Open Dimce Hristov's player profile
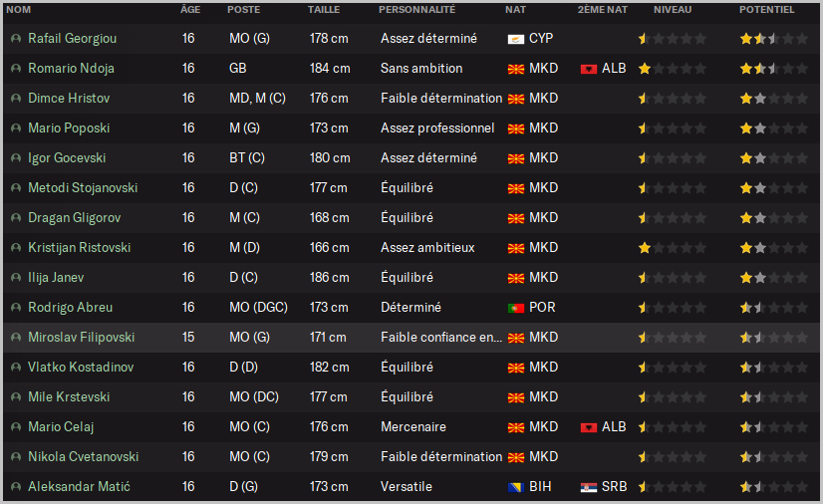 pyautogui.click(x=69, y=99)
